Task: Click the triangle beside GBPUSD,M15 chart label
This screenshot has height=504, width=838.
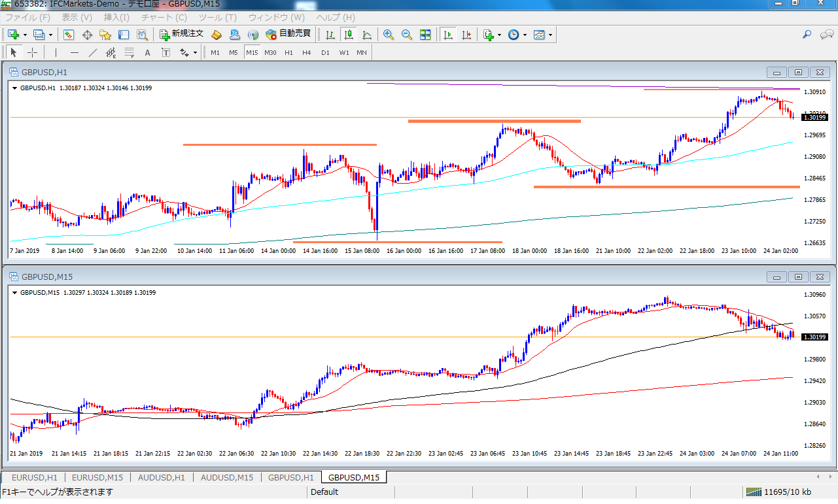Action: (x=16, y=292)
